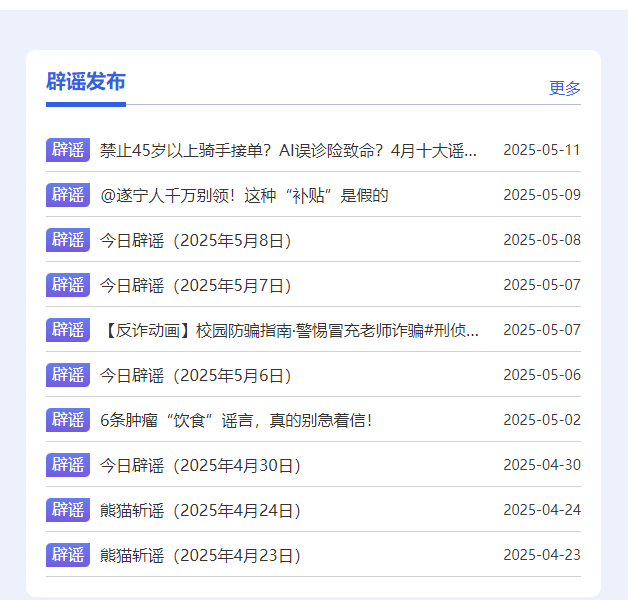Open 反诈动画 校园防骗指南 article
Image resolution: width=628 pixels, height=600 pixels.
point(289,331)
